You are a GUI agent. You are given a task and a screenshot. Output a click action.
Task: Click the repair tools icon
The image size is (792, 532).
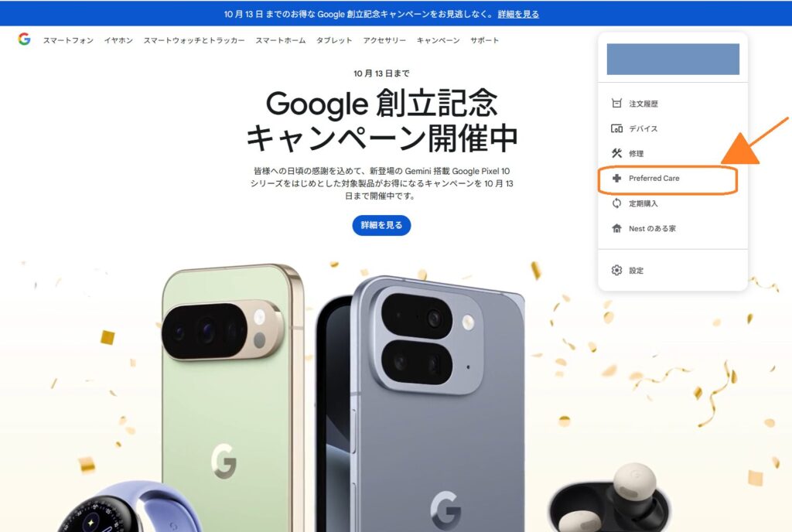pos(616,153)
